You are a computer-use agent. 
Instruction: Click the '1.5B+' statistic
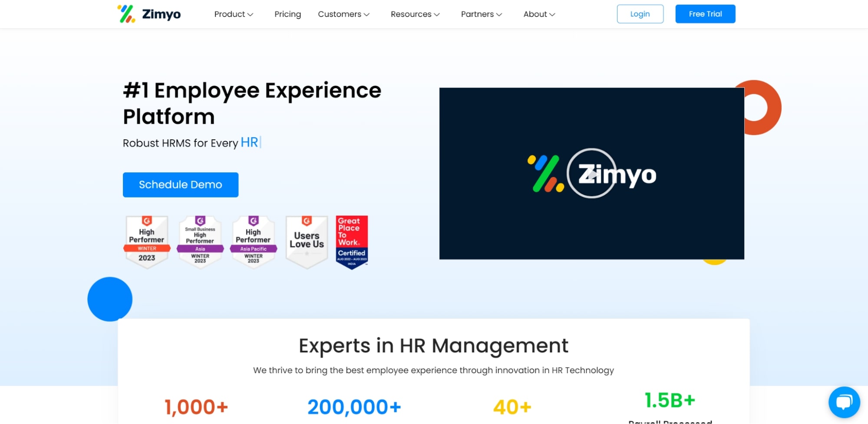[x=670, y=400]
